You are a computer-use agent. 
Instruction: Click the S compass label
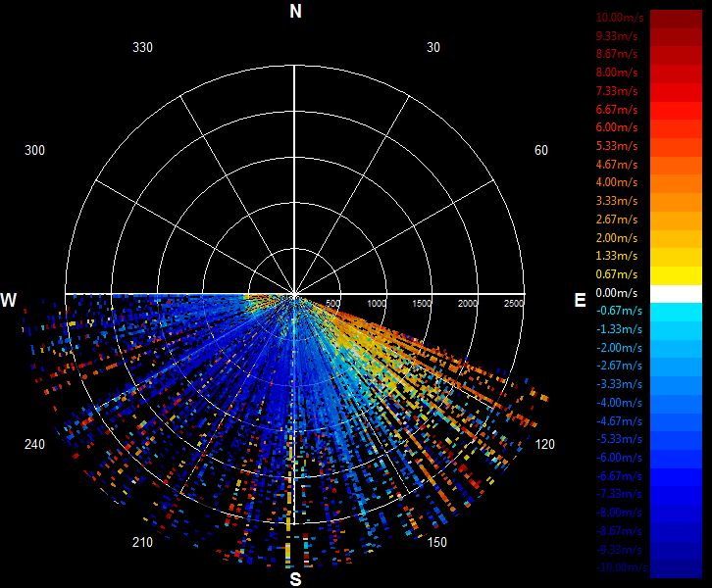[x=295, y=579]
